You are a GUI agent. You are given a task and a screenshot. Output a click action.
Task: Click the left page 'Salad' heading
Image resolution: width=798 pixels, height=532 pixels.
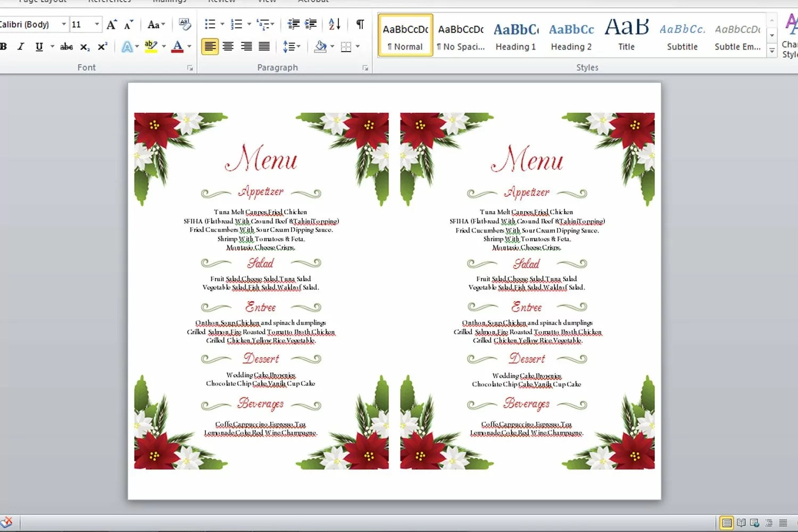coord(261,263)
